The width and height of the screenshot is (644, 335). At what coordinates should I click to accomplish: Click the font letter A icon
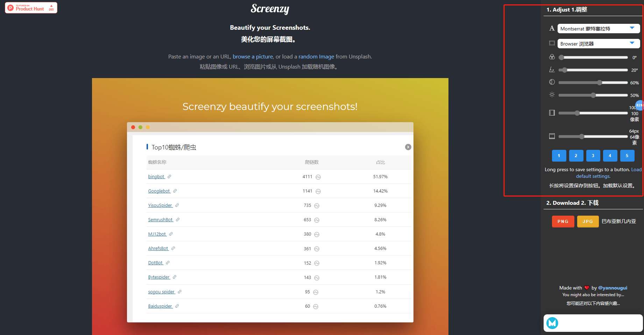[x=552, y=28]
